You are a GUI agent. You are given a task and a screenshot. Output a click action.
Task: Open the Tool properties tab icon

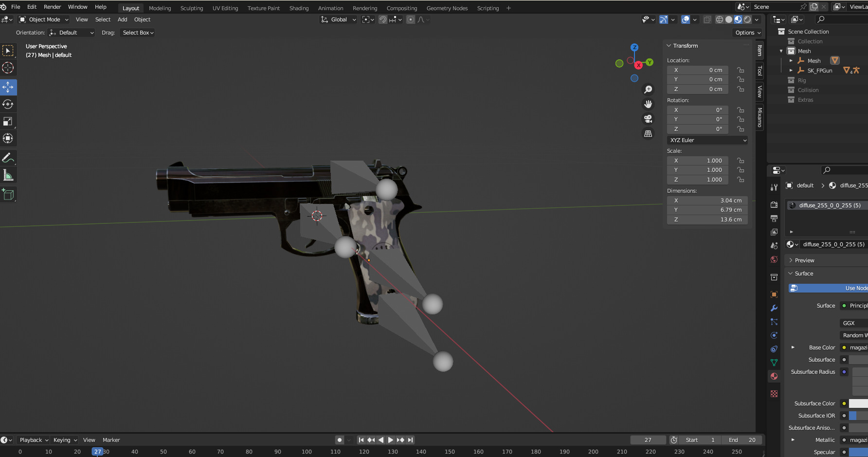[x=774, y=187]
